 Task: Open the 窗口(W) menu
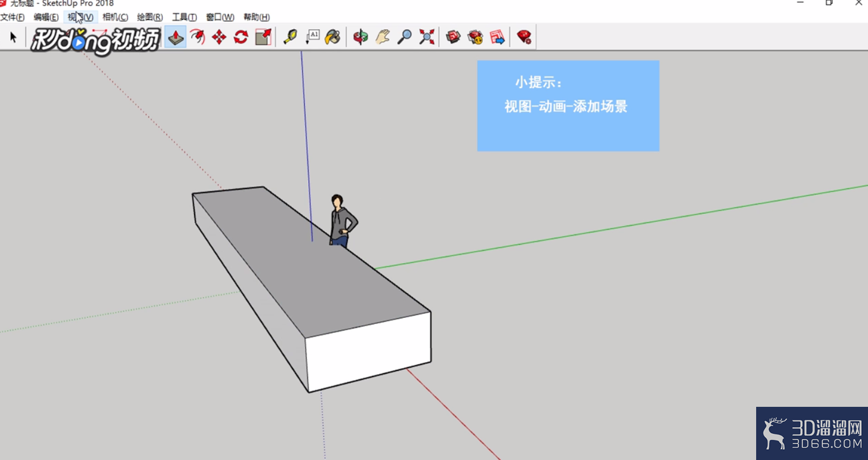tap(220, 17)
